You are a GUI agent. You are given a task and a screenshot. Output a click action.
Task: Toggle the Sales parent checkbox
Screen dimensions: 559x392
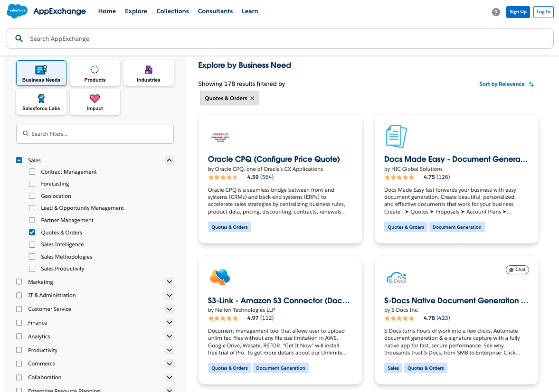pos(19,160)
